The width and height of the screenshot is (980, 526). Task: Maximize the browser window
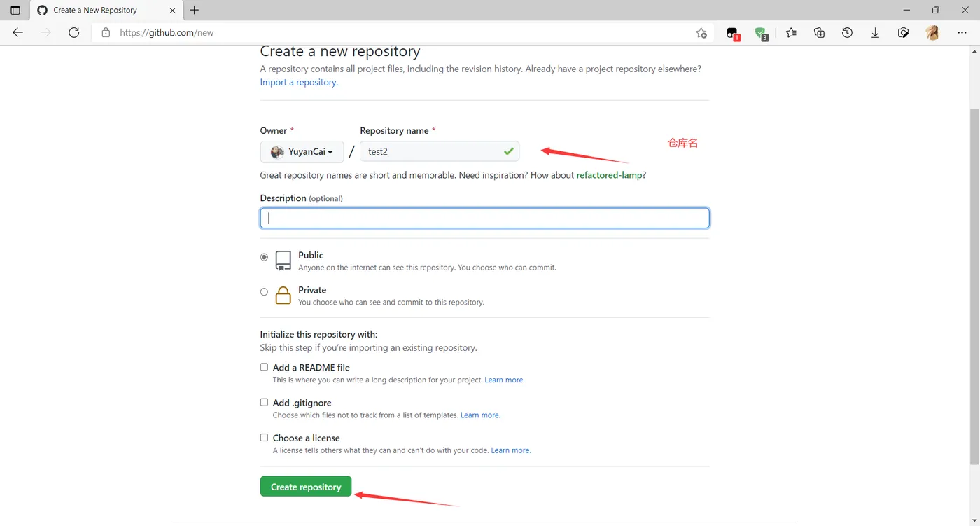point(936,10)
